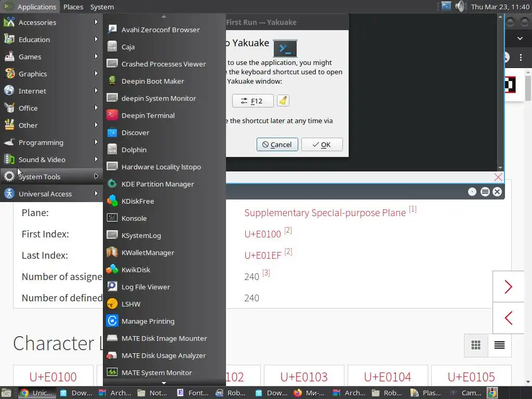Viewport: 532px width, 399px height.
Task: Expand the Office category
Action: tap(51, 108)
